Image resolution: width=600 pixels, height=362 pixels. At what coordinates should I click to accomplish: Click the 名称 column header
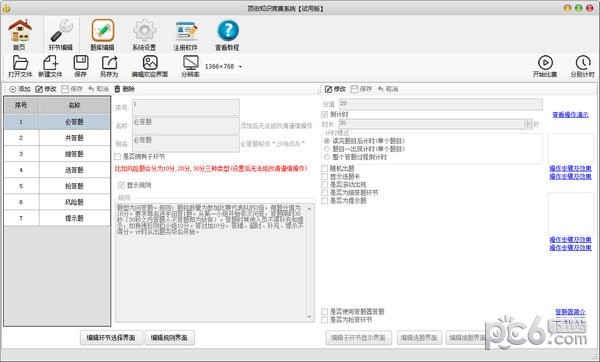tap(75, 105)
